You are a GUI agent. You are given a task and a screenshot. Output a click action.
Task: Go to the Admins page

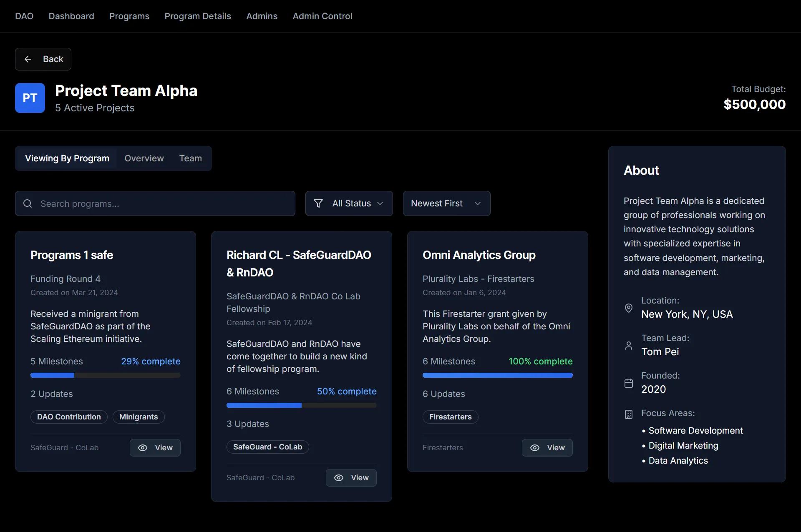(x=262, y=16)
